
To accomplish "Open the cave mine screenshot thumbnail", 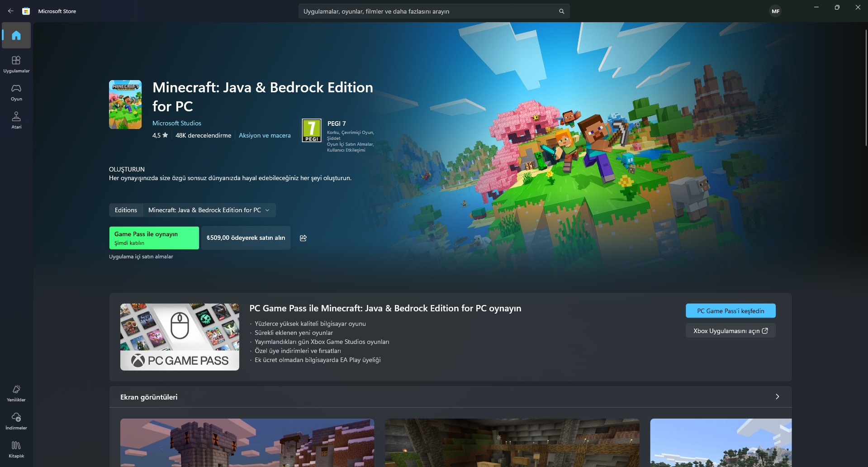I will pos(512,443).
